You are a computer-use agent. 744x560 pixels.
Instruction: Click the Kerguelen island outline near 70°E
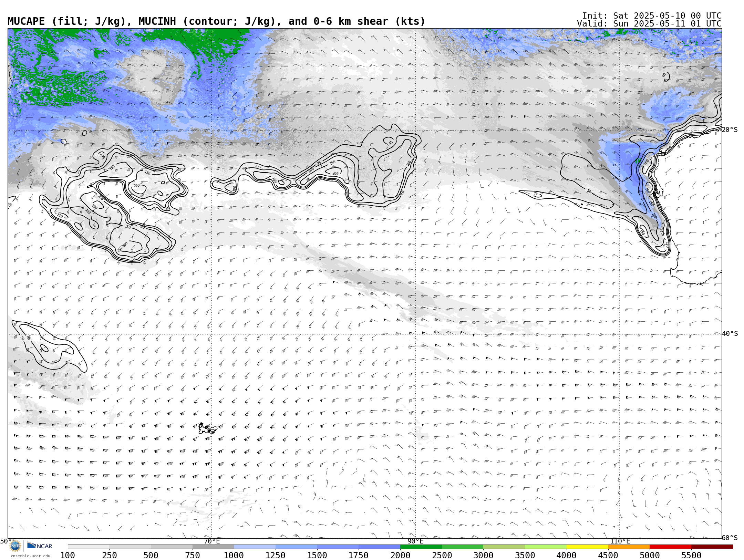click(x=208, y=428)
